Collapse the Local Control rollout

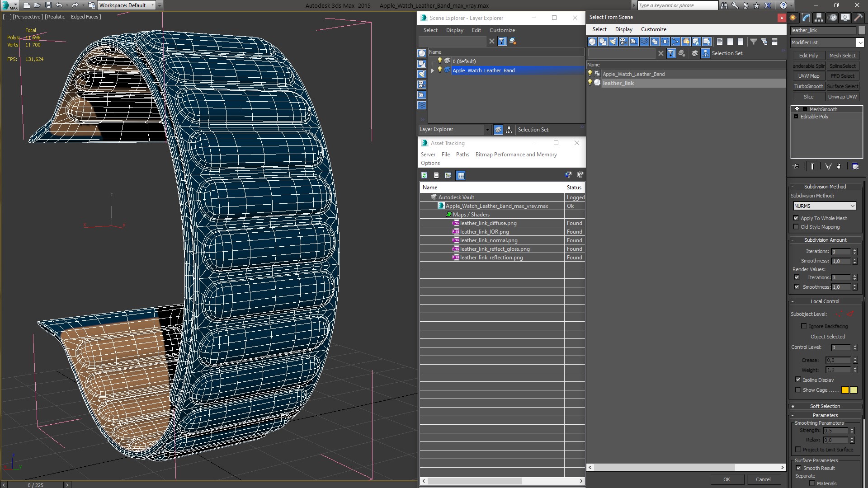point(826,301)
